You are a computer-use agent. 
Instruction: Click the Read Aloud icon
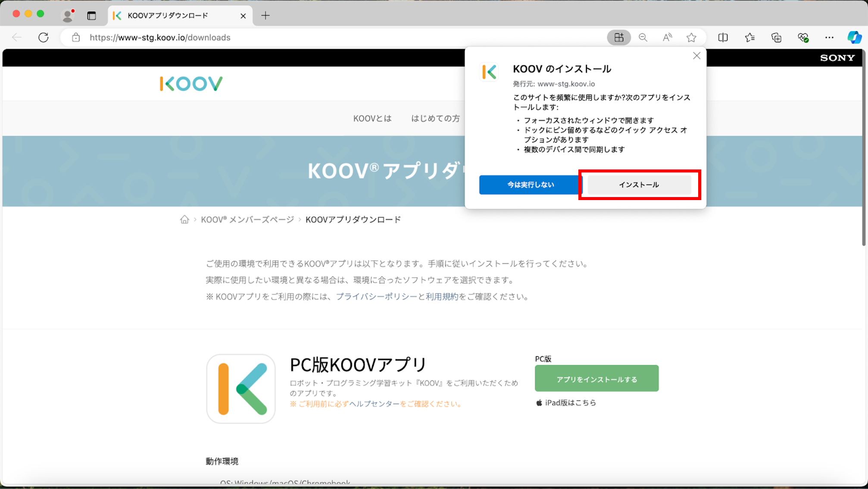(667, 38)
